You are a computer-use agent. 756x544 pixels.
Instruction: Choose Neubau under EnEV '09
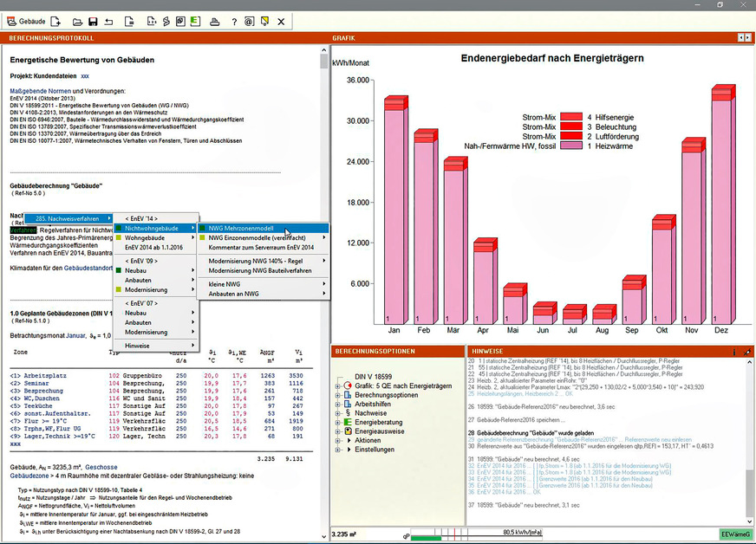pos(139,270)
